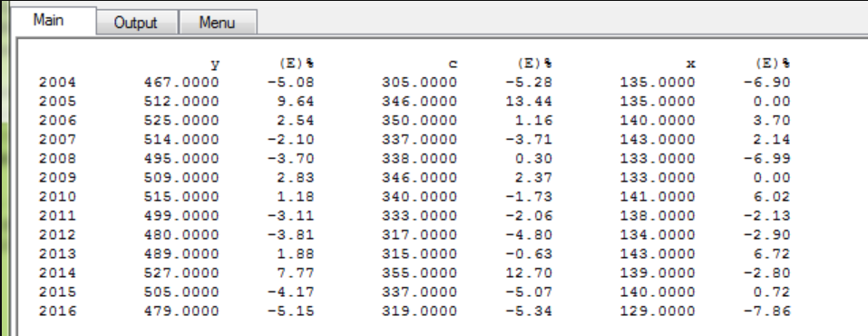
Task: Open the Menu tab
Action: 218,23
